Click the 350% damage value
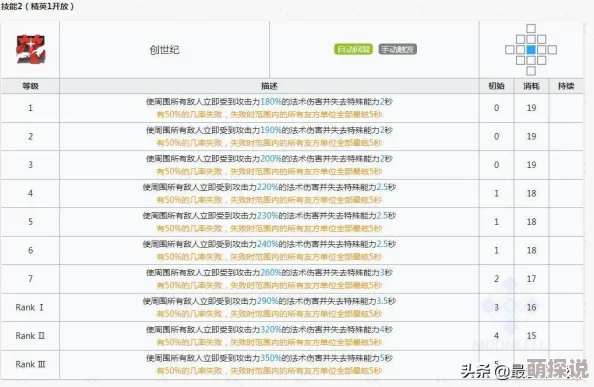Viewport: 594px width, 387px height. click(271, 358)
